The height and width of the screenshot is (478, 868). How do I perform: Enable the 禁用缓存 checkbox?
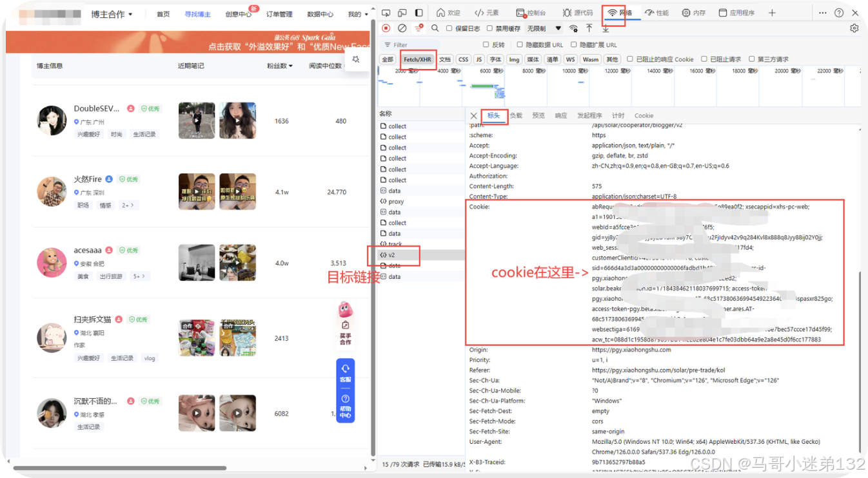point(489,28)
